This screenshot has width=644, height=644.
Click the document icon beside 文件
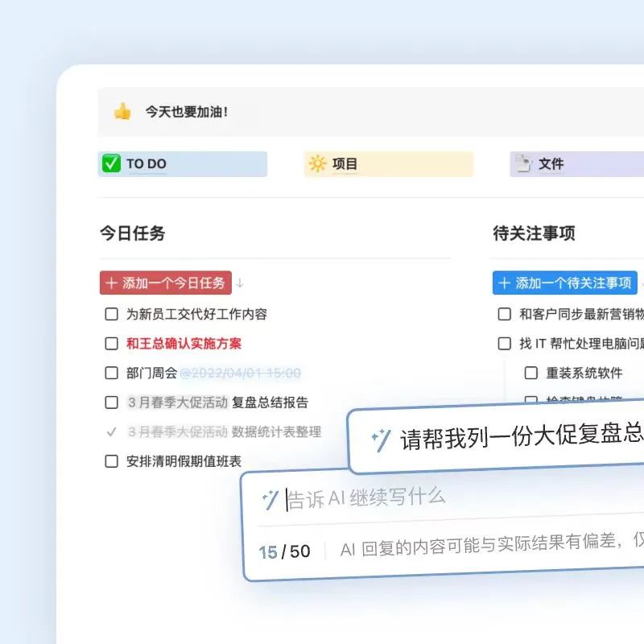click(523, 164)
